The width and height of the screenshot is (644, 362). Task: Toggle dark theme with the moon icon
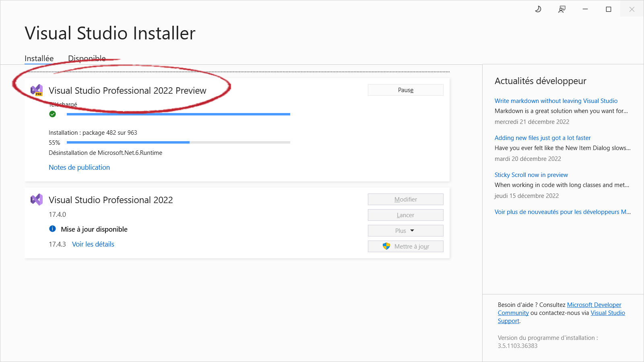(x=538, y=9)
